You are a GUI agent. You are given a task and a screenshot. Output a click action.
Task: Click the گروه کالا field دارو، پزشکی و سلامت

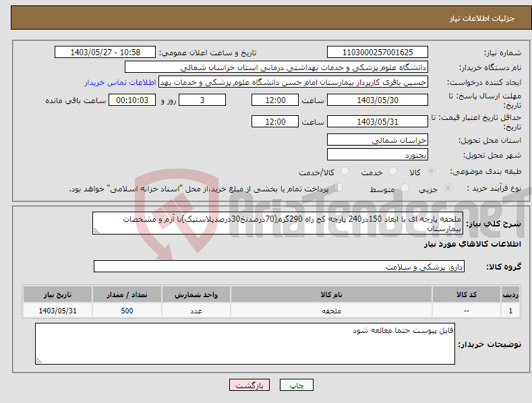click(x=279, y=266)
